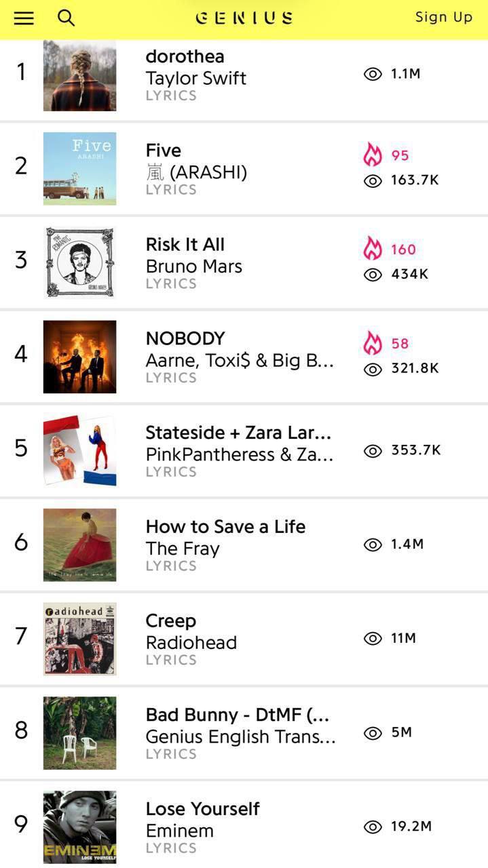Tap the Sign Up link
The image size is (488, 868).
point(443,18)
